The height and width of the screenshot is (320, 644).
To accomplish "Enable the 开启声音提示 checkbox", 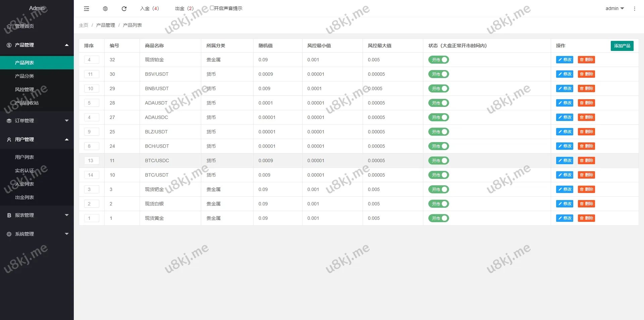I will pos(212,8).
